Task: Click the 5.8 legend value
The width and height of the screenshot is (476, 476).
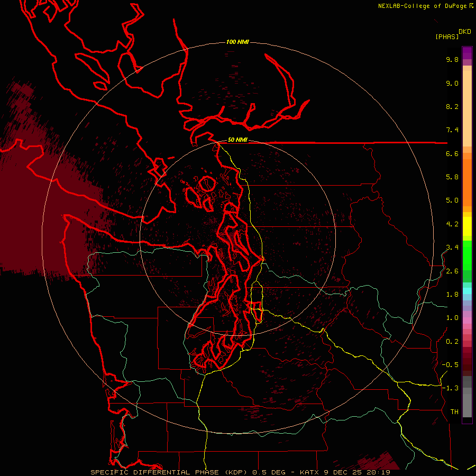Action: [x=452, y=177]
